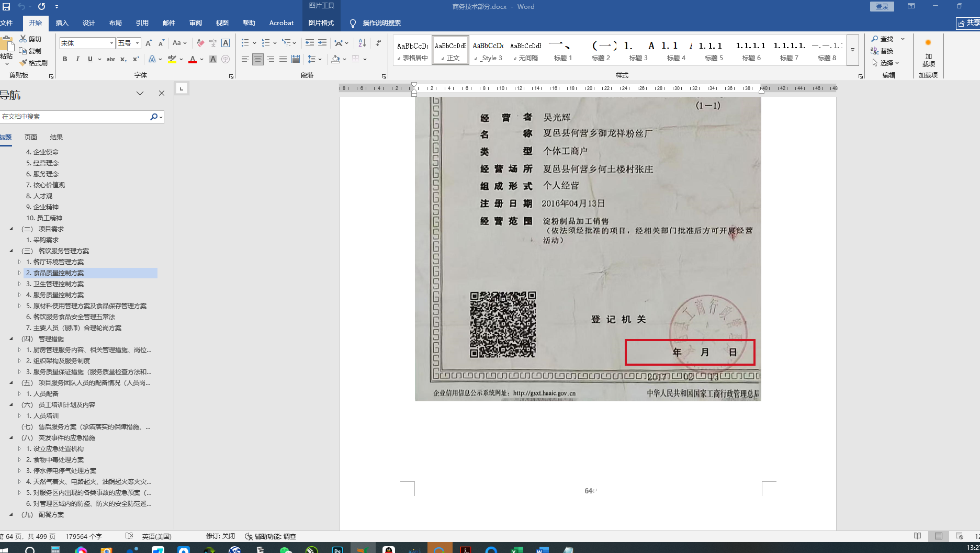Open the Select (选择) dropdown
The height and width of the screenshot is (553, 980).
coord(885,63)
